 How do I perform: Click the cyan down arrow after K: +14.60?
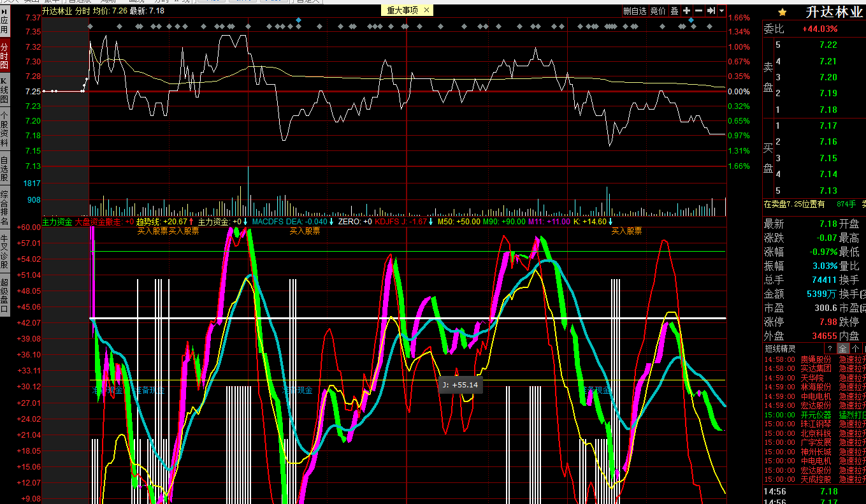(x=610, y=222)
